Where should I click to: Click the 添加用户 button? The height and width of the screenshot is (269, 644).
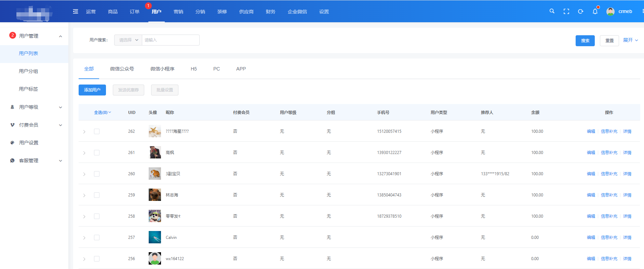point(92,90)
